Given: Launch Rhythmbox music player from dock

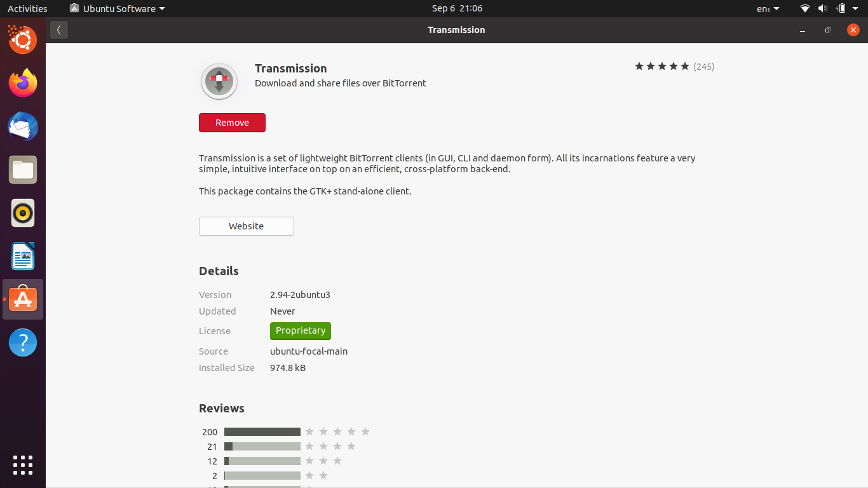Looking at the screenshot, I should pyautogui.click(x=23, y=213).
